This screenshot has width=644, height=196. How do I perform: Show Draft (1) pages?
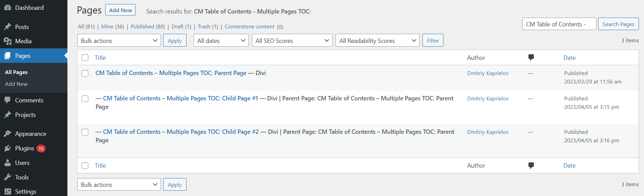point(181,27)
